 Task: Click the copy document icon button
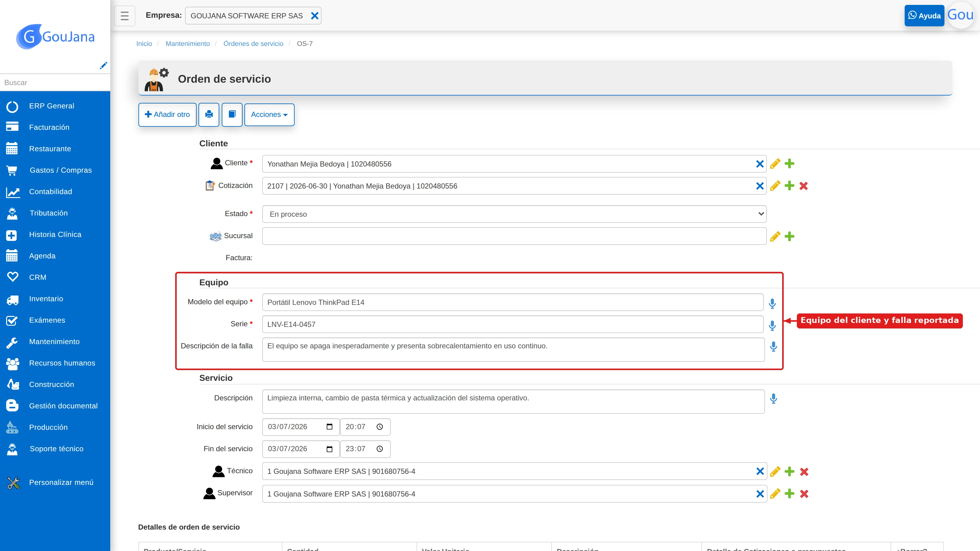(232, 114)
